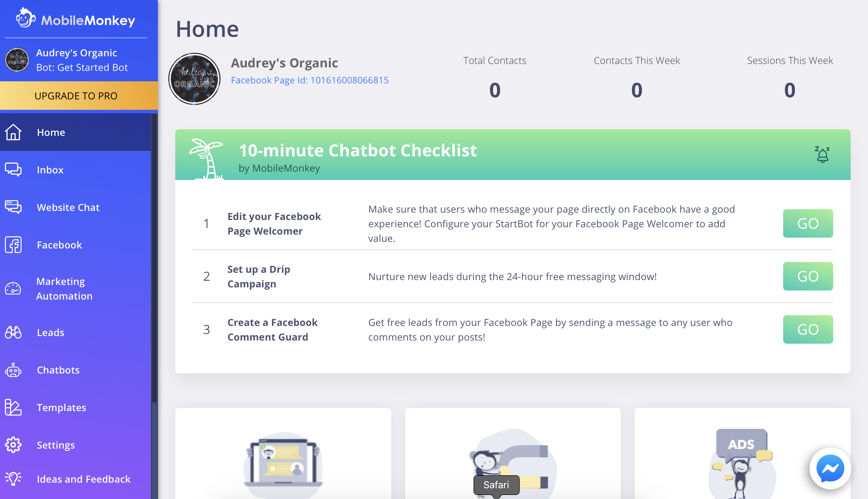Screen dimensions: 868x499
Task: Open the Messenger chat bubble widget
Action: [x=830, y=468]
